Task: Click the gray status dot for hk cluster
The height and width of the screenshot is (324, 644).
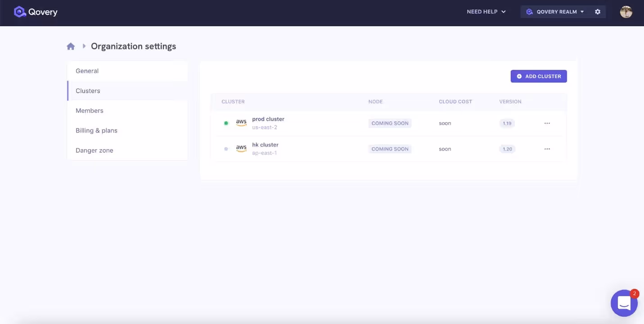Action: (226, 148)
